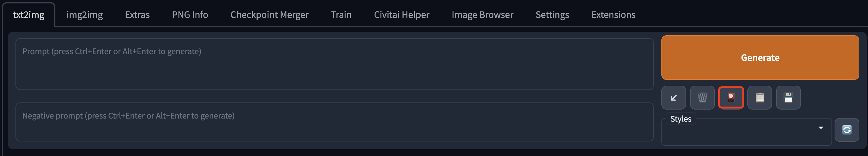
Task: Clear the prompt with the trash icon
Action: [702, 98]
